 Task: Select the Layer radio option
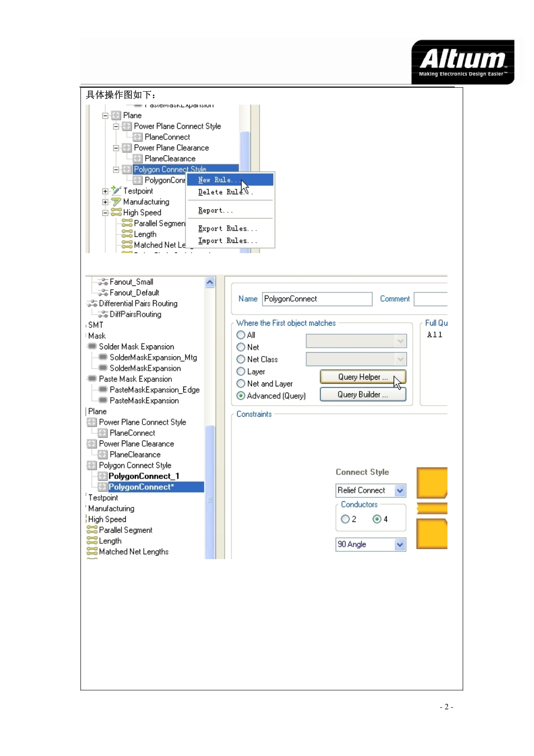241,371
